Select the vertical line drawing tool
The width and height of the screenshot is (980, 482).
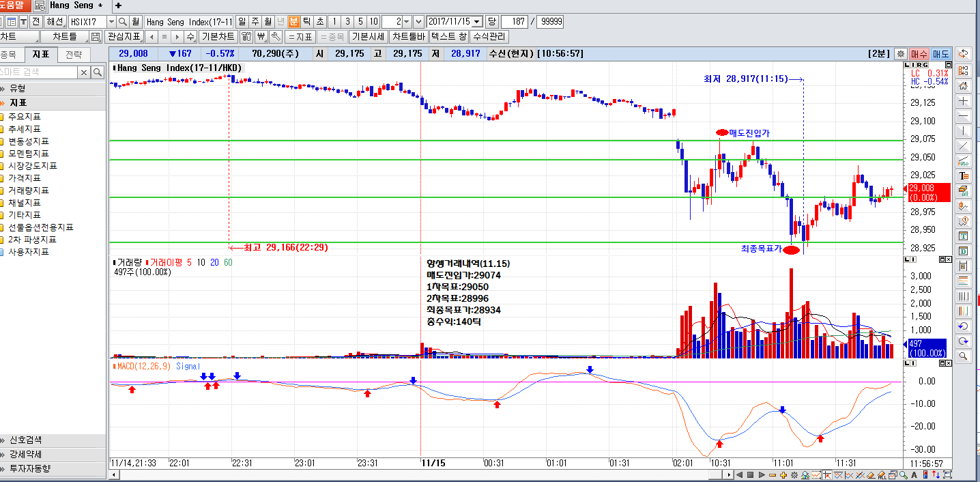click(964, 130)
